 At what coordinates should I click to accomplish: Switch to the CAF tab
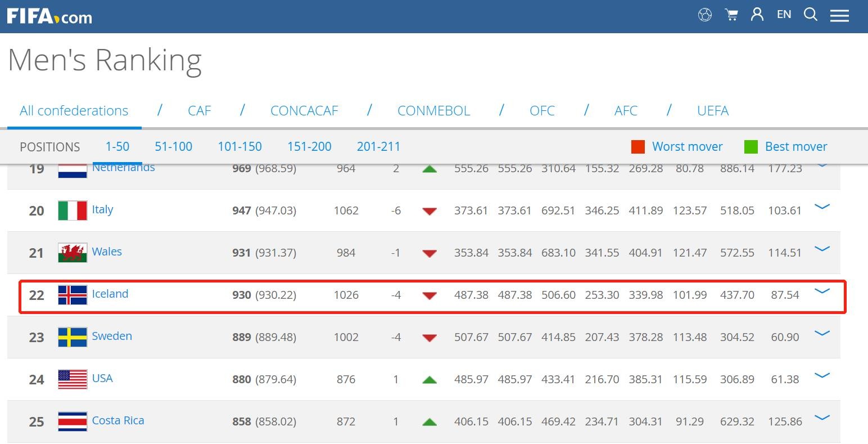pos(200,110)
